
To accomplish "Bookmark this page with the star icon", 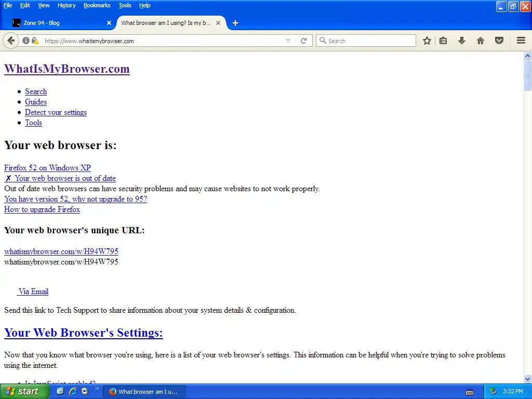I will pyautogui.click(x=427, y=41).
